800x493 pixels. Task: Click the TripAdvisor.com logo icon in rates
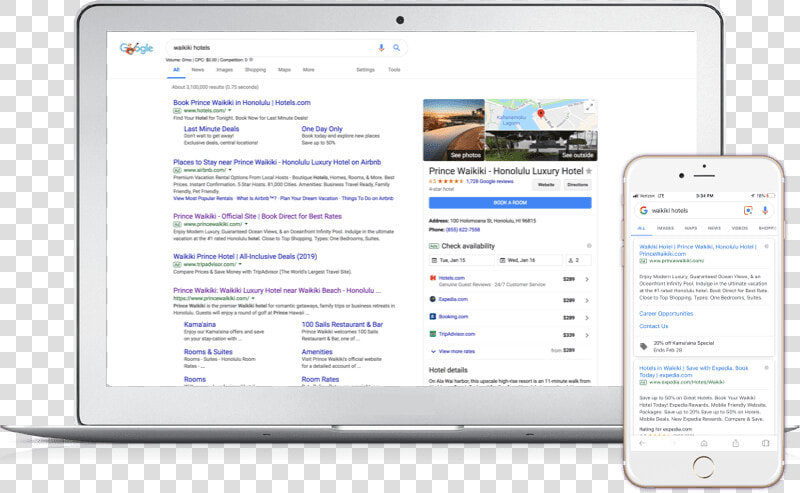coord(433,334)
